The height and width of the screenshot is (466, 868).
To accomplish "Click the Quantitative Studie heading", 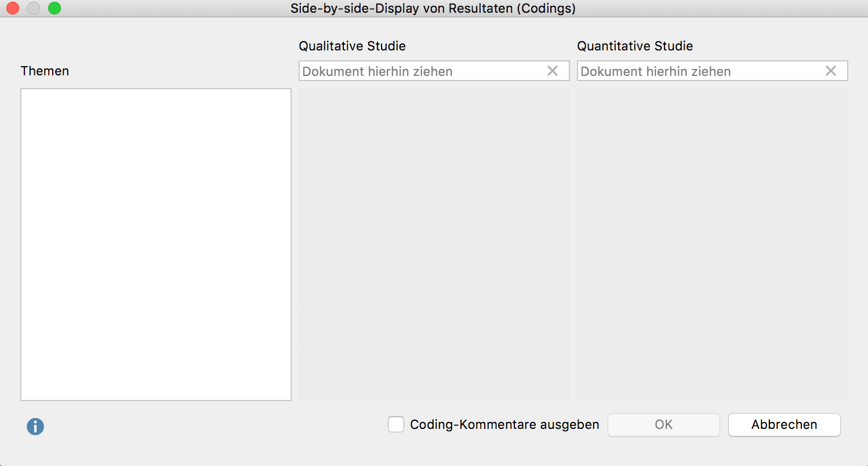I will coord(635,46).
